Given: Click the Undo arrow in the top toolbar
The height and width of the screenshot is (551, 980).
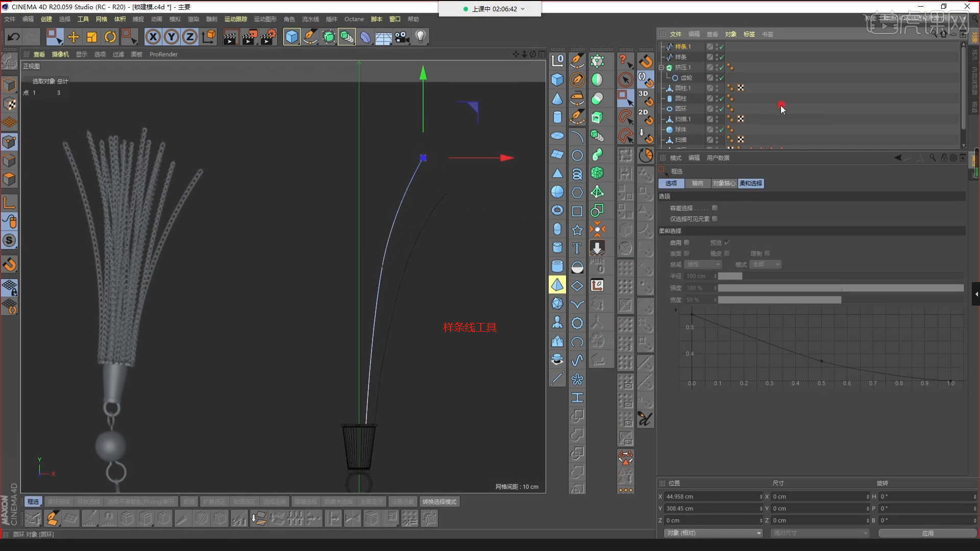Looking at the screenshot, I should click(14, 37).
